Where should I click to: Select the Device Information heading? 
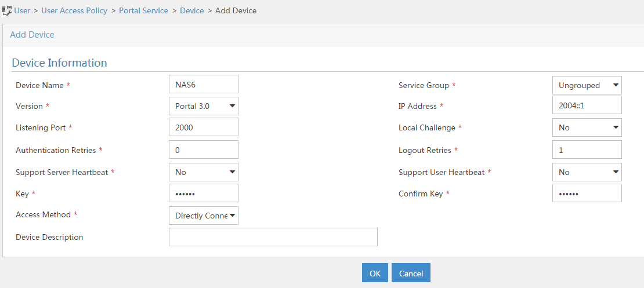coord(60,63)
